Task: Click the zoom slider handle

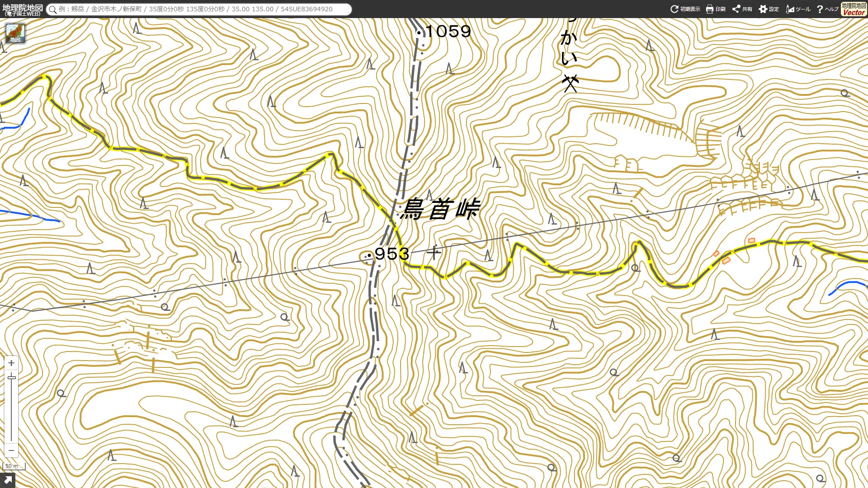Action: pyautogui.click(x=12, y=377)
